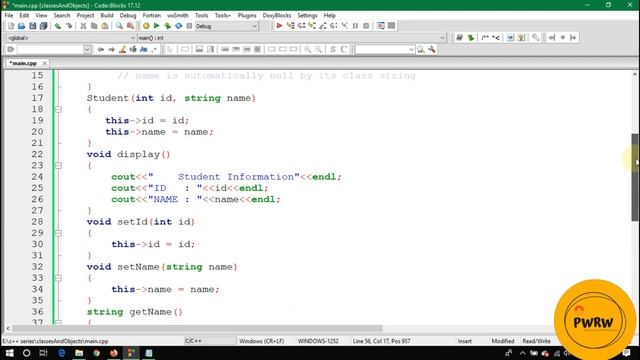Click inside the search text field
Screen dimensions: 640x360
[50, 49]
